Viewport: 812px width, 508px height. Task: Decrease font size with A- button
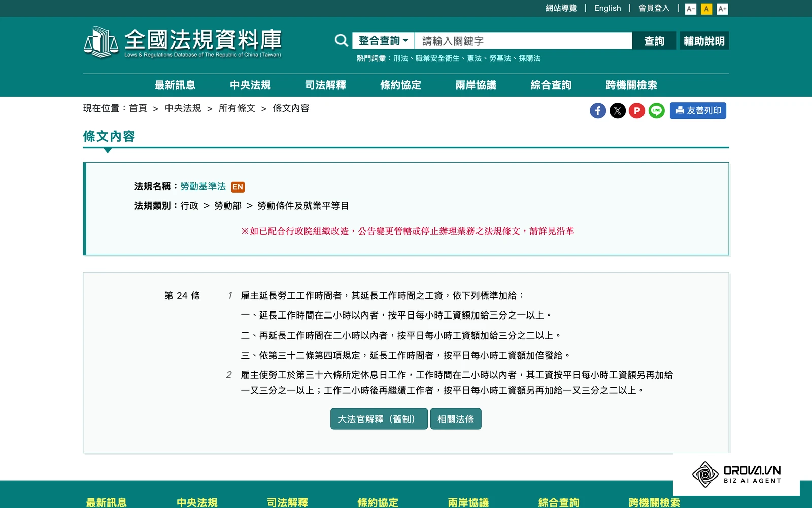(x=691, y=9)
